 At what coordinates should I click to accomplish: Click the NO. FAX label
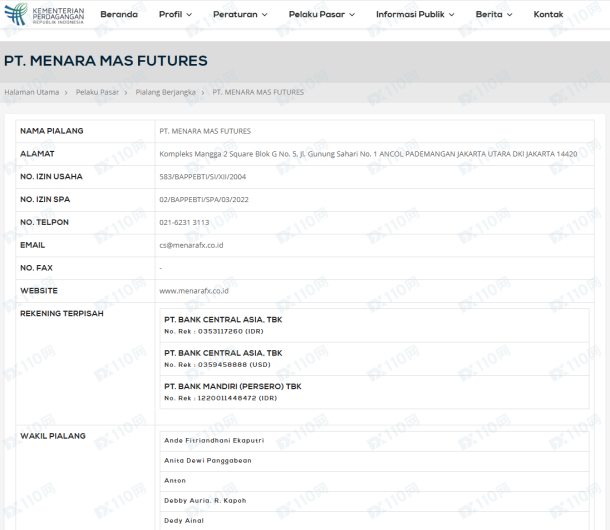[x=36, y=268]
